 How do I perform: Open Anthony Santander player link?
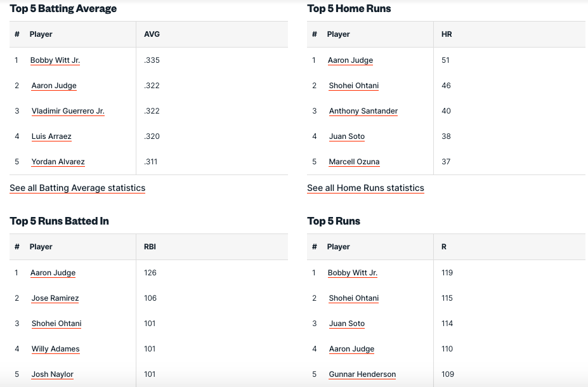(x=363, y=111)
